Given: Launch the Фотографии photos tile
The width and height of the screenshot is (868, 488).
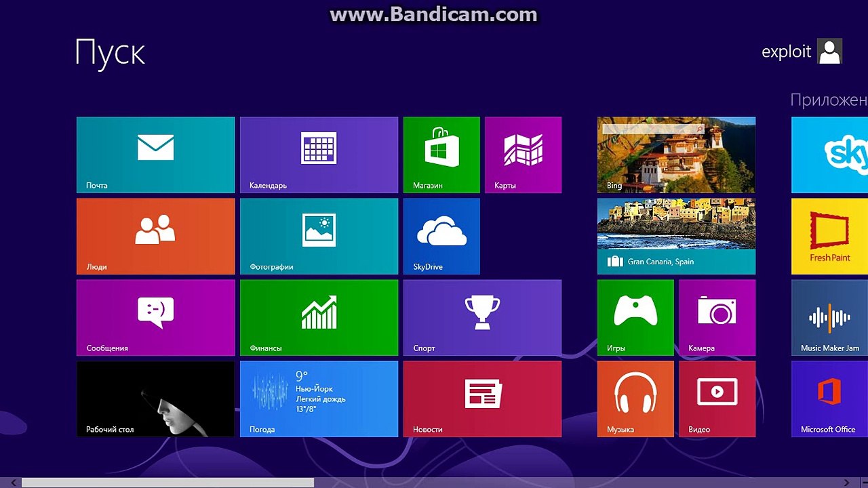Looking at the screenshot, I should tap(319, 237).
